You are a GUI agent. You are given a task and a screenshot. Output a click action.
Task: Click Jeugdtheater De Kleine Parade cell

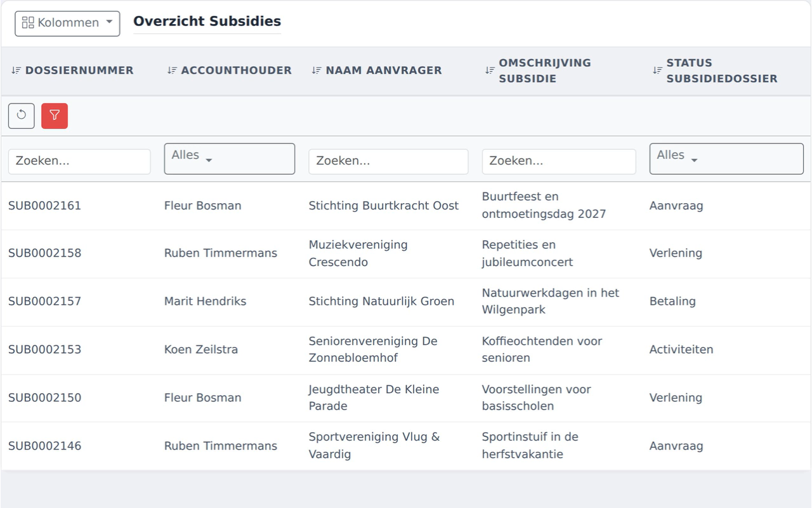tap(374, 398)
